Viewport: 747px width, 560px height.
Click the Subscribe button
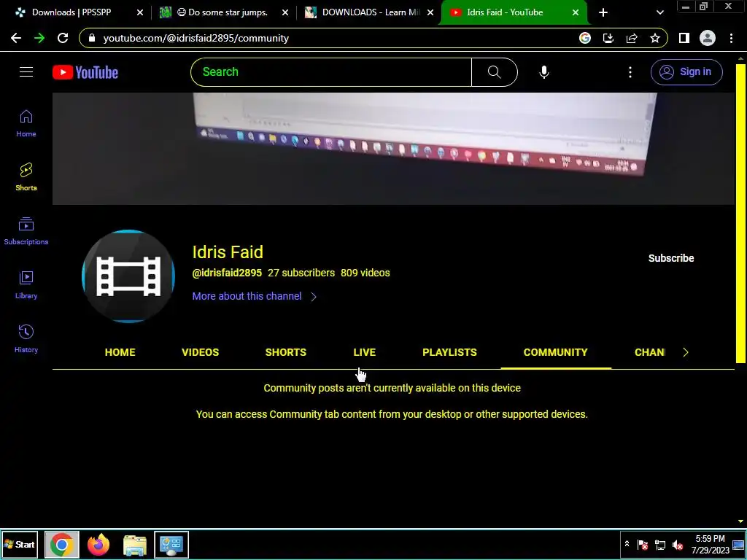(x=671, y=258)
